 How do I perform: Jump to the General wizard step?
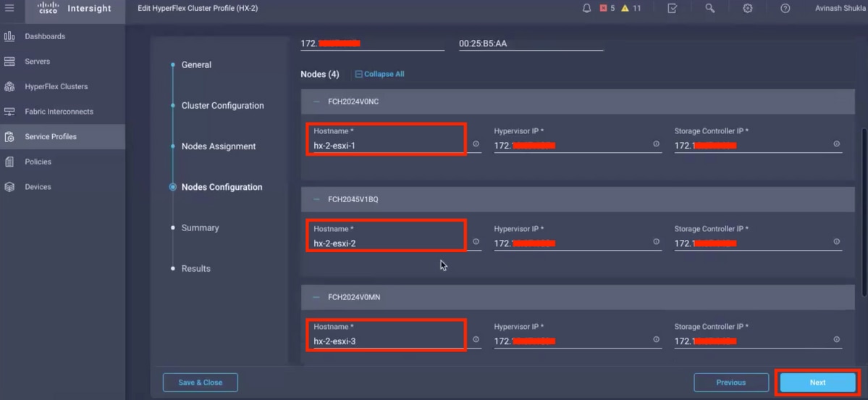pos(196,64)
